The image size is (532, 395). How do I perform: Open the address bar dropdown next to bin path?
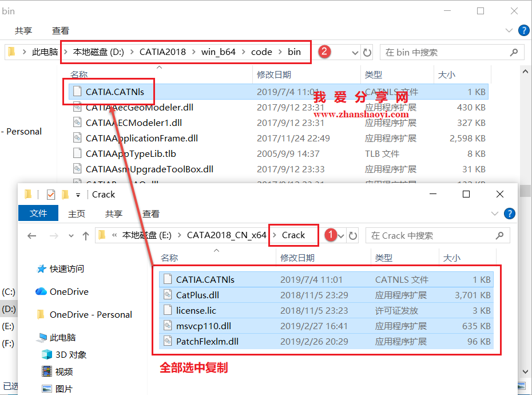(x=356, y=52)
